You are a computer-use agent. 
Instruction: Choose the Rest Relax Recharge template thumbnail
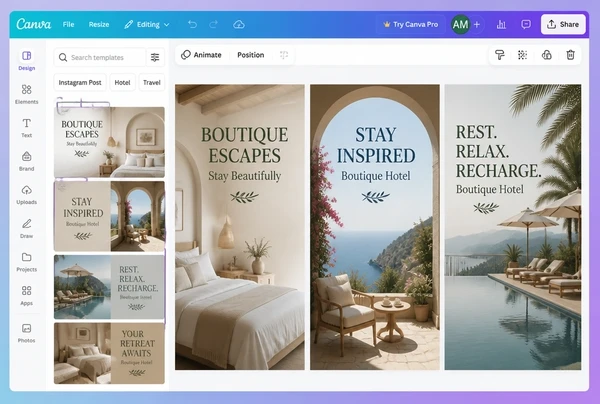click(x=109, y=287)
